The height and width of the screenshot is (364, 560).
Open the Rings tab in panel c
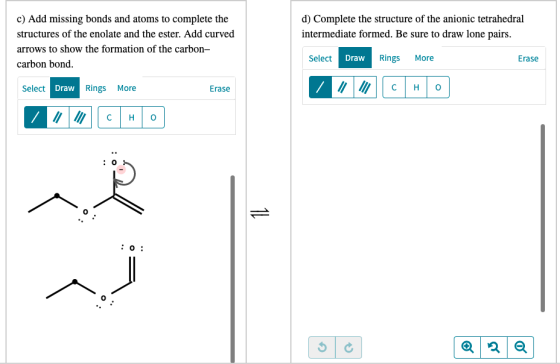point(96,88)
